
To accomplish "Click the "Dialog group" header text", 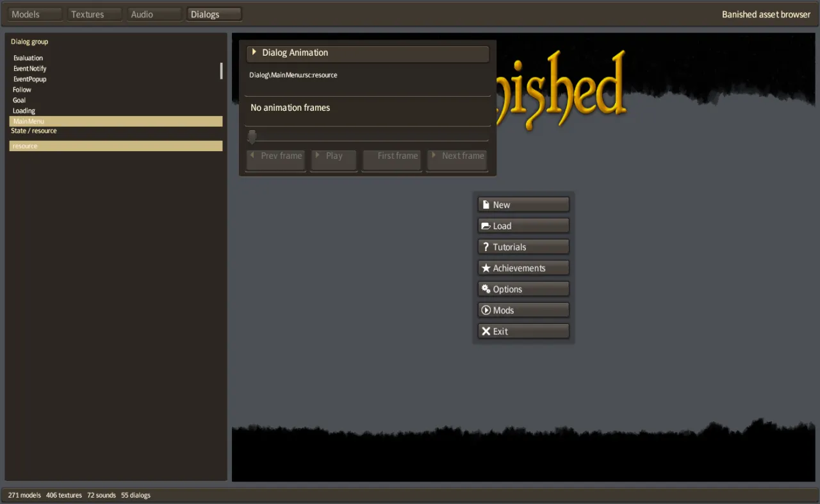I will click(x=29, y=42).
